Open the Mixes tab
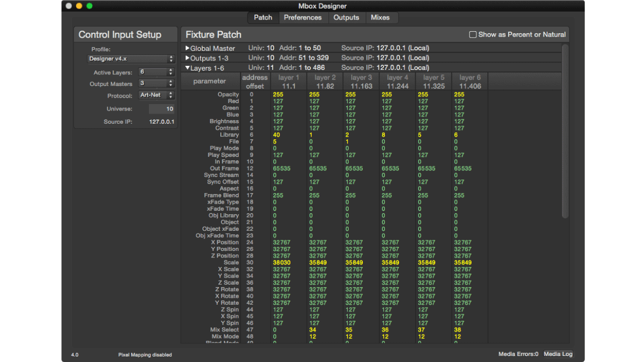Screen dimensions: 644x362 380,18
